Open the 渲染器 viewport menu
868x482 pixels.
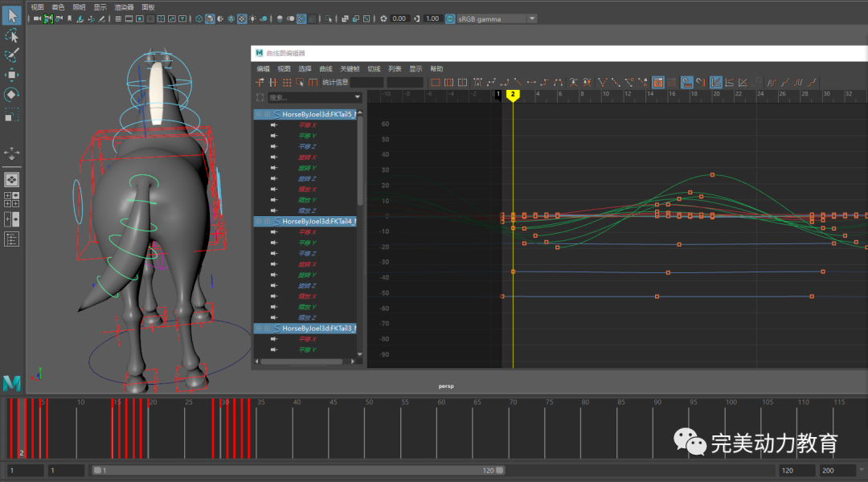coord(124,6)
